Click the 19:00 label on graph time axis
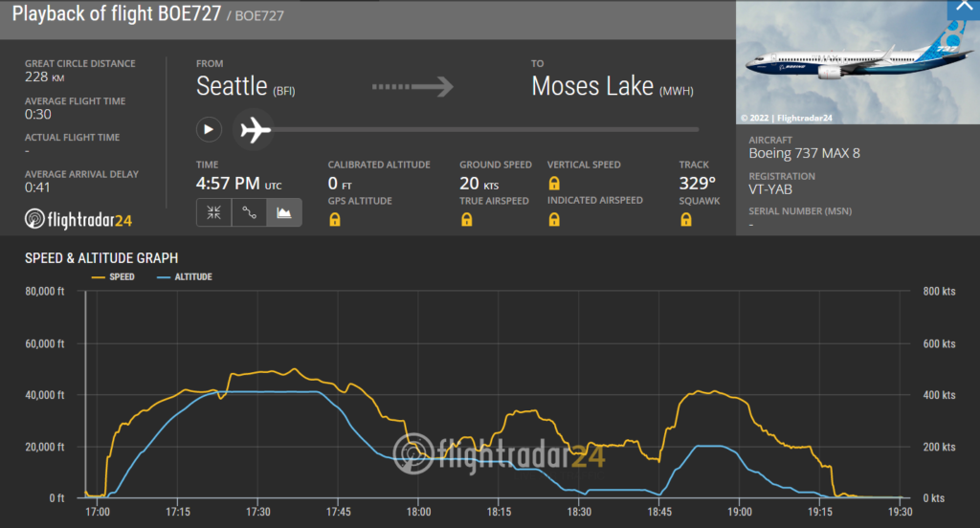This screenshot has width=980, height=528. tap(740, 512)
